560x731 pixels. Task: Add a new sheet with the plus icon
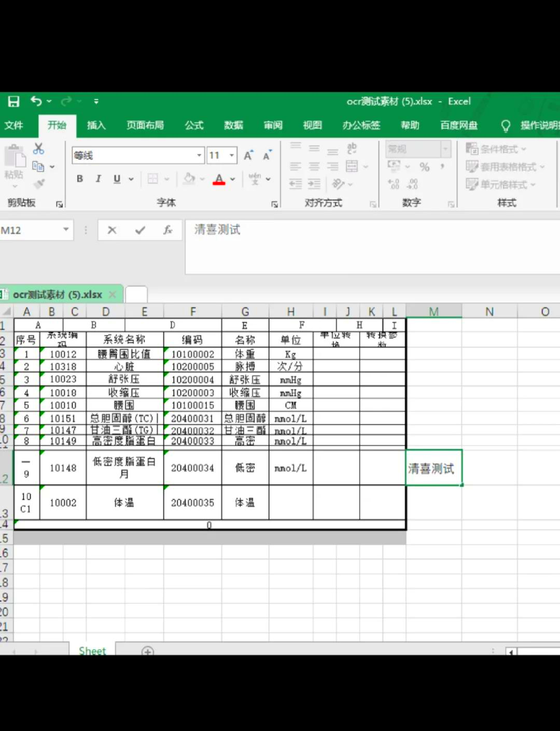pos(148,651)
